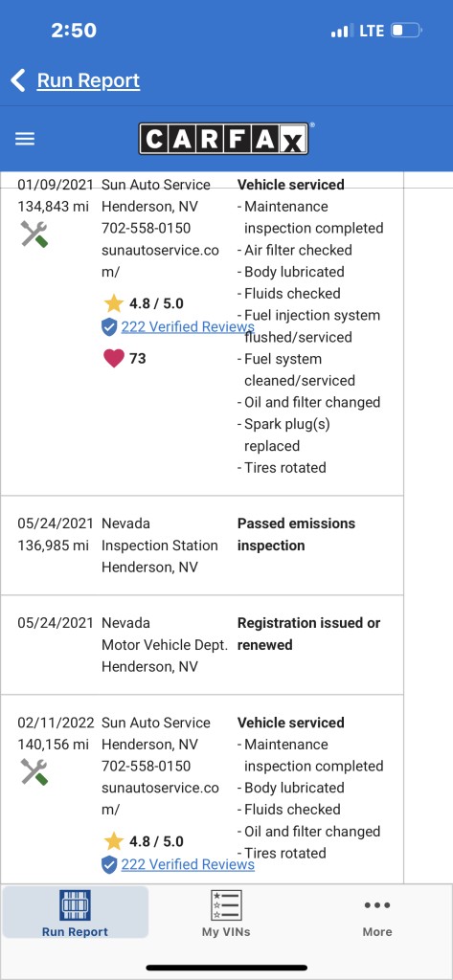Tap the gold star in first Sun Auto rating

point(113,303)
